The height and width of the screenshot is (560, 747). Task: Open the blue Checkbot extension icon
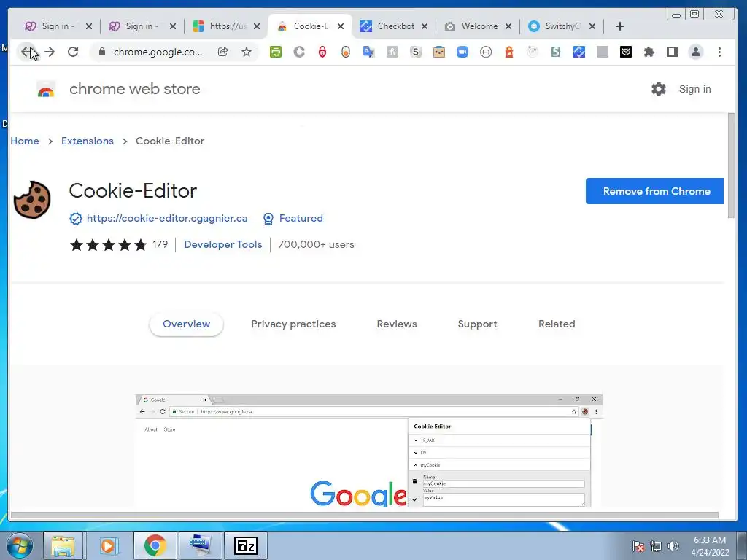point(578,52)
